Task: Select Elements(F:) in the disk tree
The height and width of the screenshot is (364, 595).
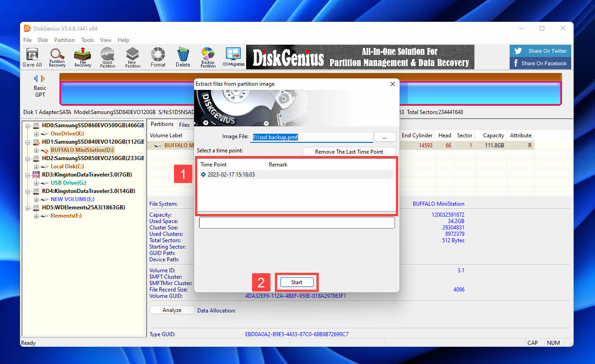Action: 66,216
